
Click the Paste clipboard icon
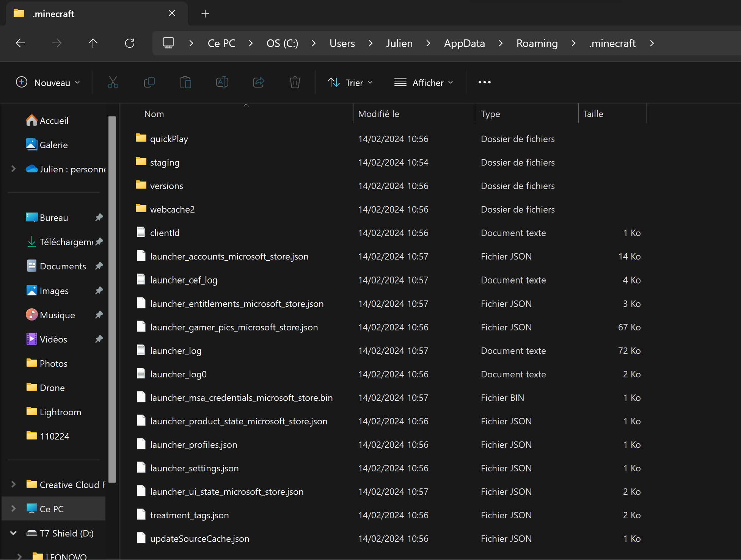click(x=185, y=82)
